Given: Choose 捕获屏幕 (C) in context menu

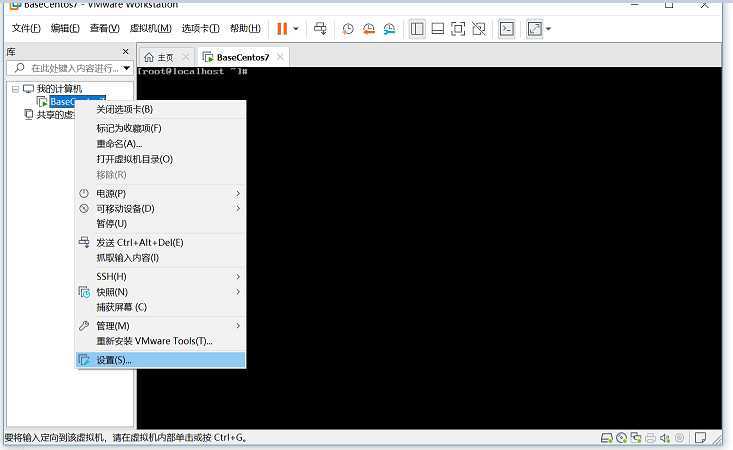Looking at the screenshot, I should [160, 307].
